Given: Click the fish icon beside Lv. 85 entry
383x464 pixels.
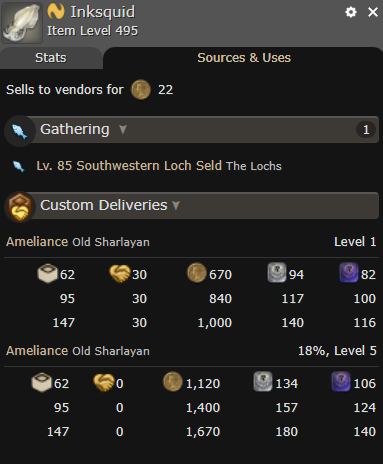Looking at the screenshot, I should (18, 166).
